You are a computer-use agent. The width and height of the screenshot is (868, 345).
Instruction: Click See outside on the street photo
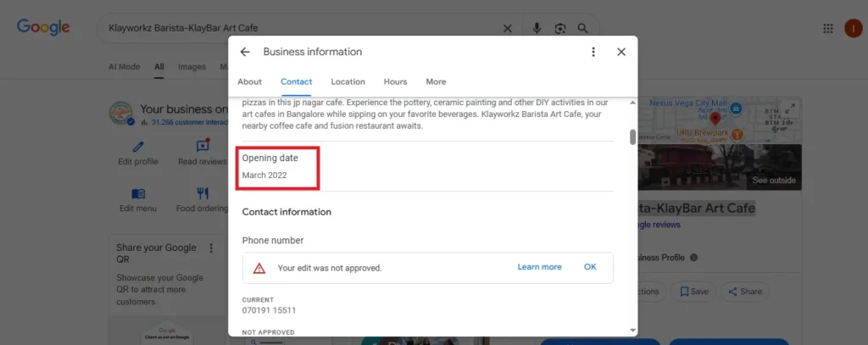pyautogui.click(x=774, y=180)
